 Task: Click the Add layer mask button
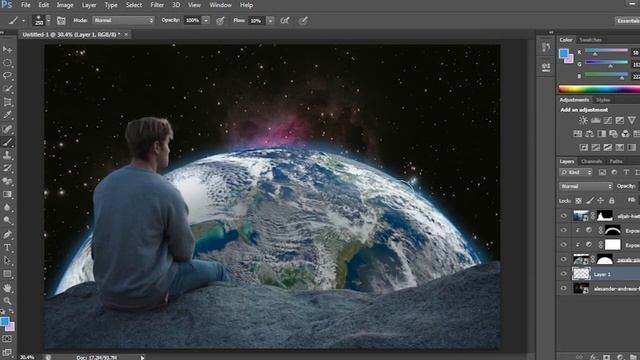[607, 357]
